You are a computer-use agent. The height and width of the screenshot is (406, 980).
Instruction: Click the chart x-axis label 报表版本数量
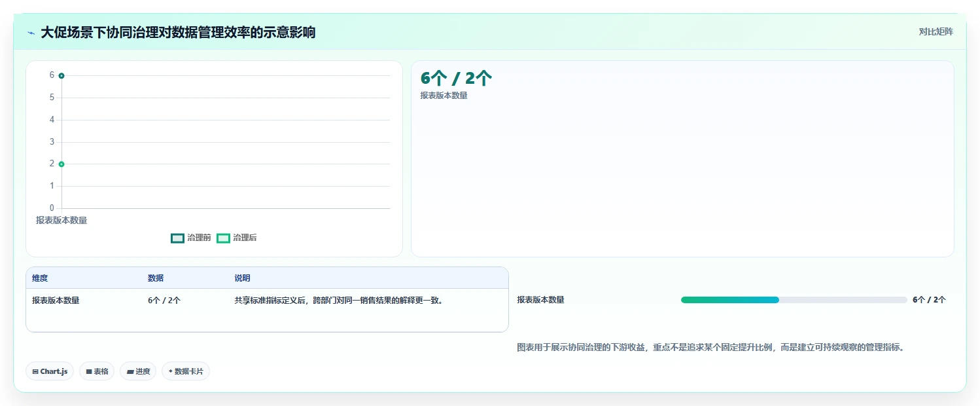[61, 220]
